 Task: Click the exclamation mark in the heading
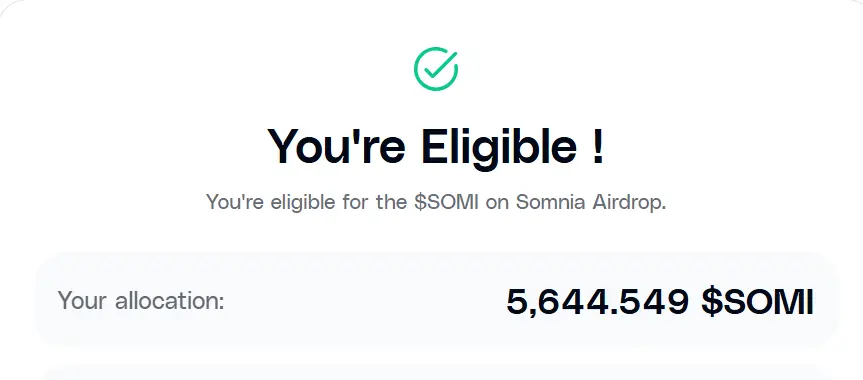pyautogui.click(x=599, y=145)
